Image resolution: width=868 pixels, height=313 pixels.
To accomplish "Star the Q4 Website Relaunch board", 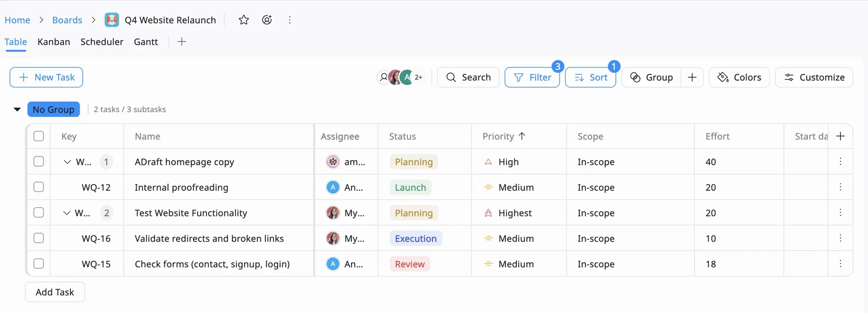I will [244, 20].
